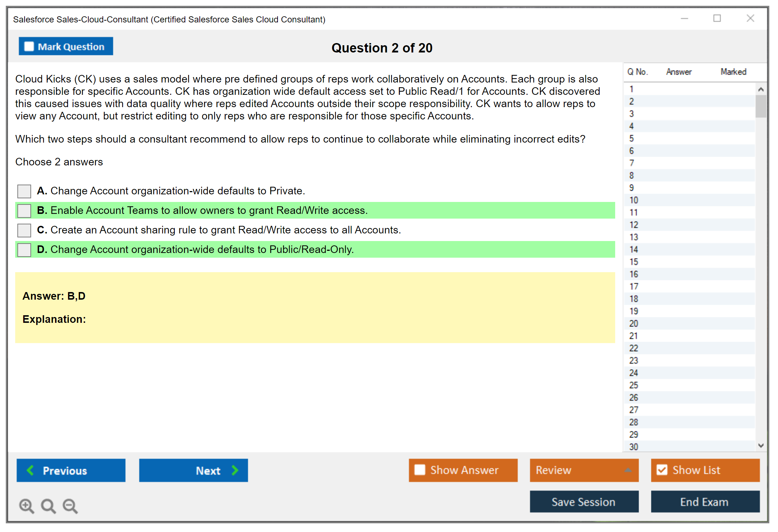Check answer option B checkbox
This screenshot has width=778, height=532.
pos(24,211)
